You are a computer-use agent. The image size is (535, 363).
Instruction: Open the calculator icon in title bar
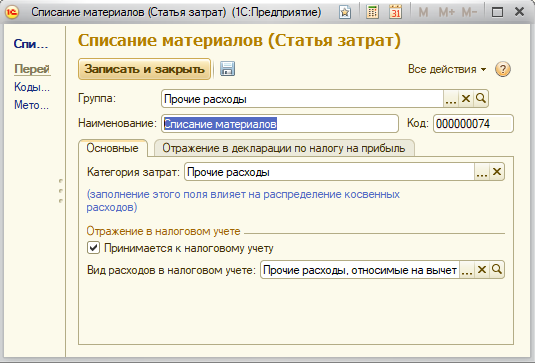[x=372, y=12]
